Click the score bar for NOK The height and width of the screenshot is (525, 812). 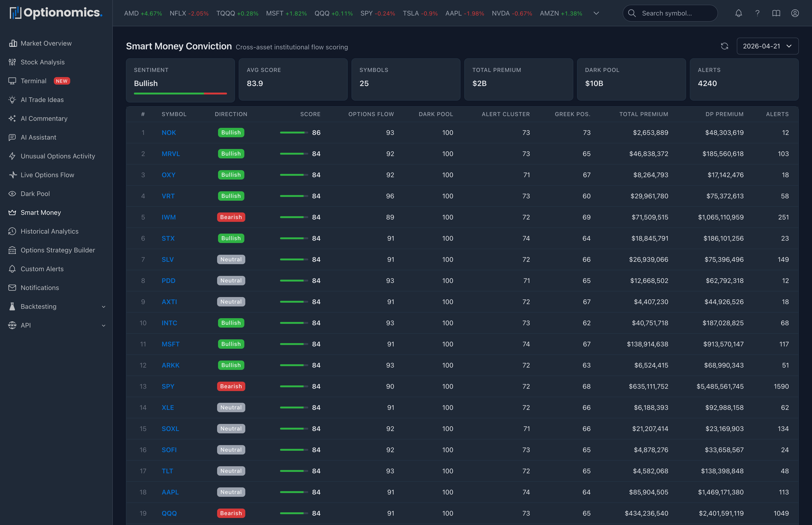point(294,133)
